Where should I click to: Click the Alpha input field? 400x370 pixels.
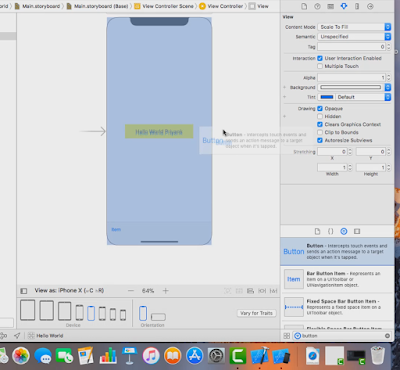352,78
